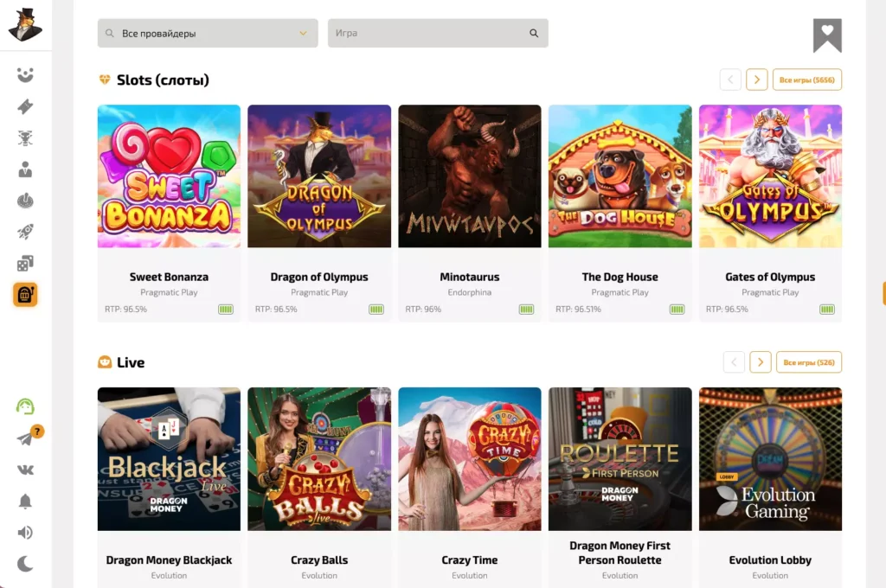The width and height of the screenshot is (886, 588).
Task: Open the Telegram channel icon
Action: (25, 438)
